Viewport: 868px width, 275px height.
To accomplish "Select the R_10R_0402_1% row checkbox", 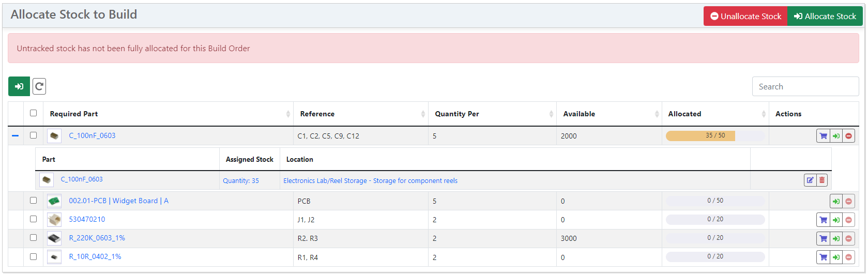I will click(34, 256).
